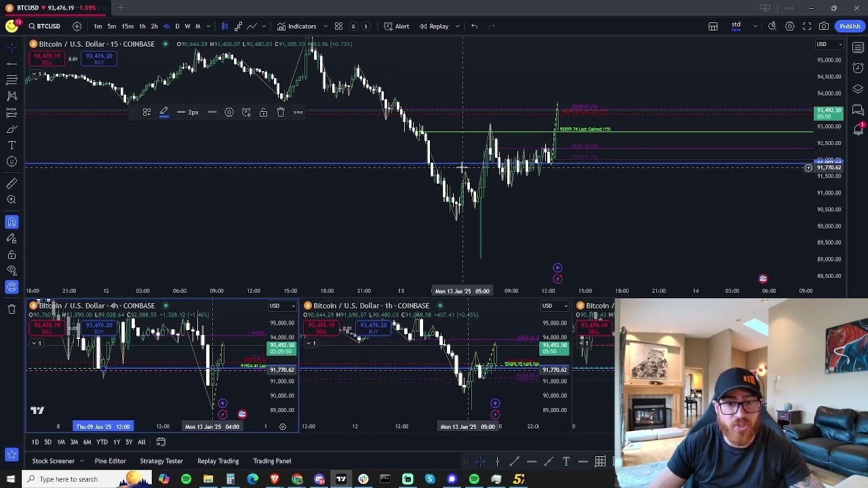Take a chart snapshot with camera icon
868x488 pixels.
pos(824,26)
